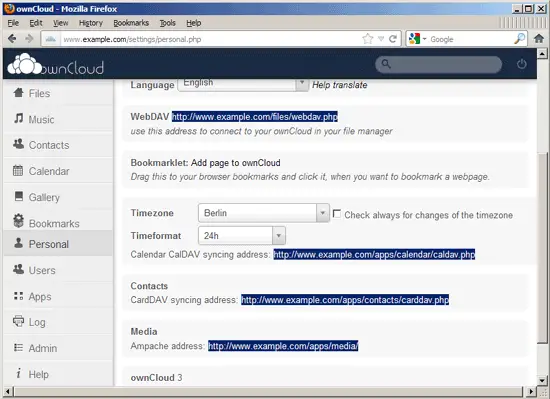Reload the page with the refresh icon
The height and width of the screenshot is (399, 550).
[393, 39]
